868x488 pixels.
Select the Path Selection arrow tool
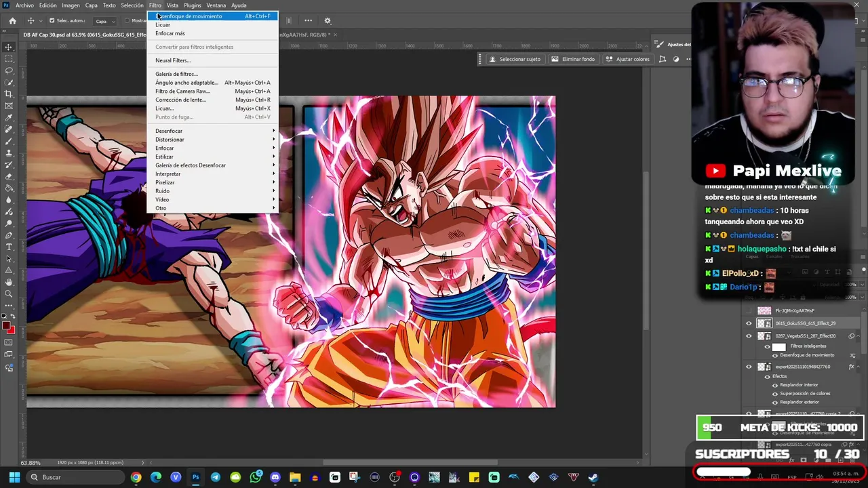tap(9, 259)
